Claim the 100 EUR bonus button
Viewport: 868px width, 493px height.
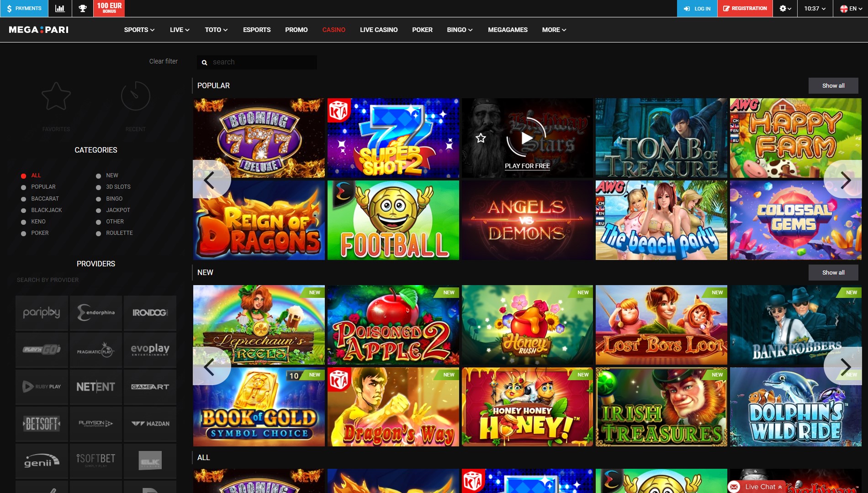(x=109, y=8)
